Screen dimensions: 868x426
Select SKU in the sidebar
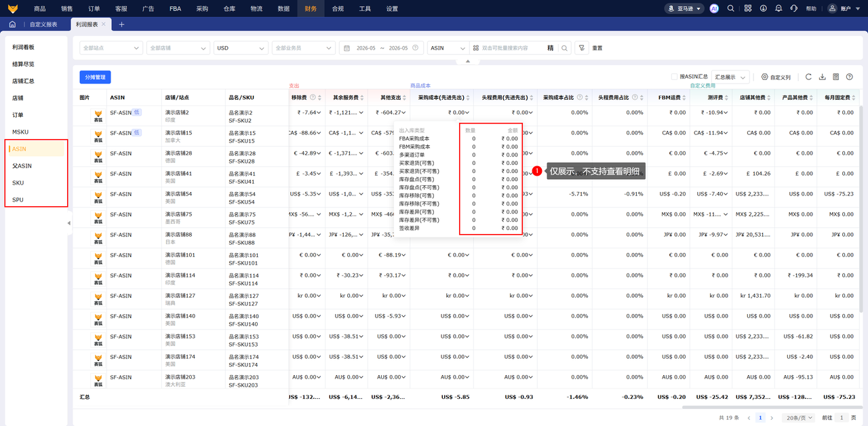(x=18, y=183)
